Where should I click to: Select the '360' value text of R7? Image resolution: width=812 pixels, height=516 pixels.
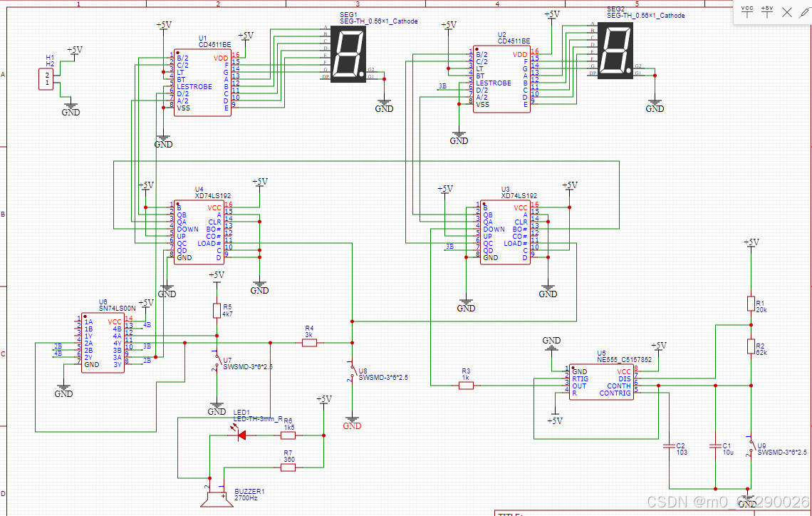click(x=288, y=460)
